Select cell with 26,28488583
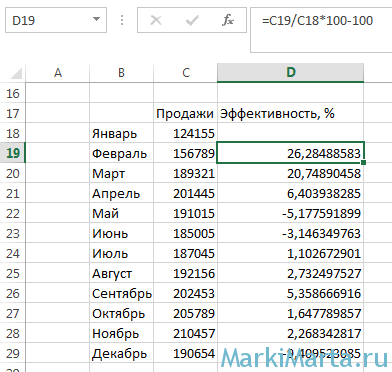Viewport: 392px width, 372px height. point(291,153)
